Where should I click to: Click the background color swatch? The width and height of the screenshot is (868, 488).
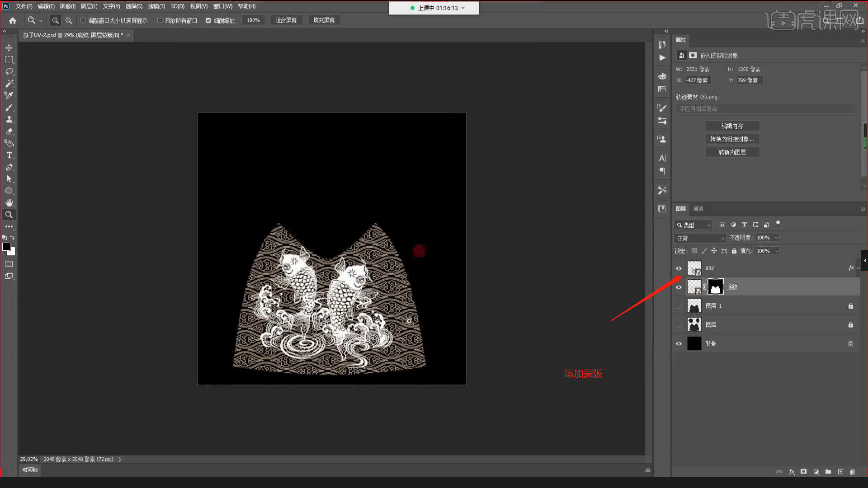[x=13, y=253]
